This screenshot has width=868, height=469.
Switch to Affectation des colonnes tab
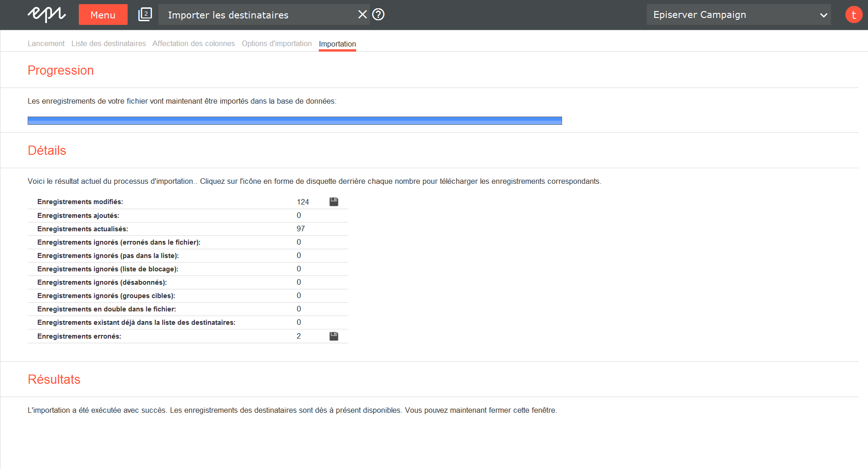coord(194,43)
